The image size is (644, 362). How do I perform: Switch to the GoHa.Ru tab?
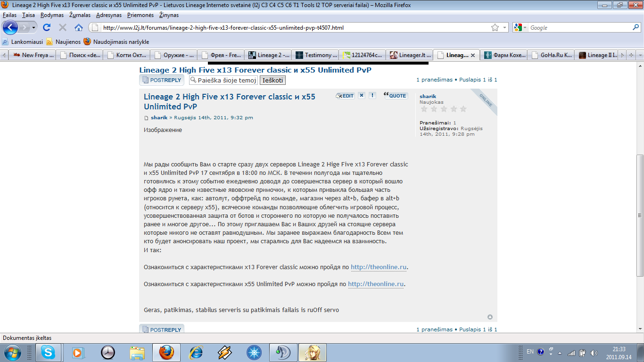551,55
